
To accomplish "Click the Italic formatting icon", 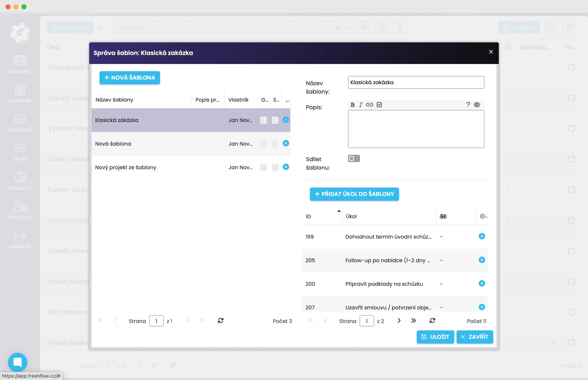I will pyautogui.click(x=361, y=105).
